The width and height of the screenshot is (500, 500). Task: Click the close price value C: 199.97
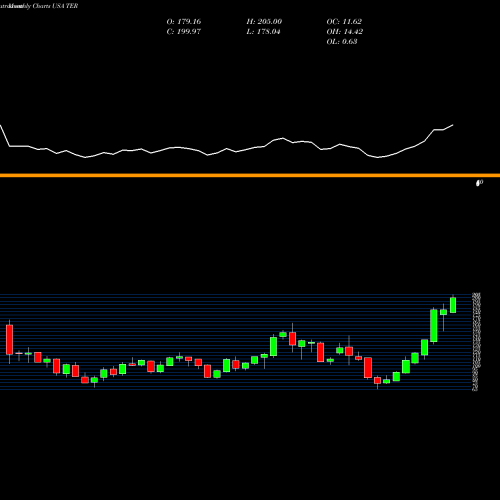coord(184,32)
